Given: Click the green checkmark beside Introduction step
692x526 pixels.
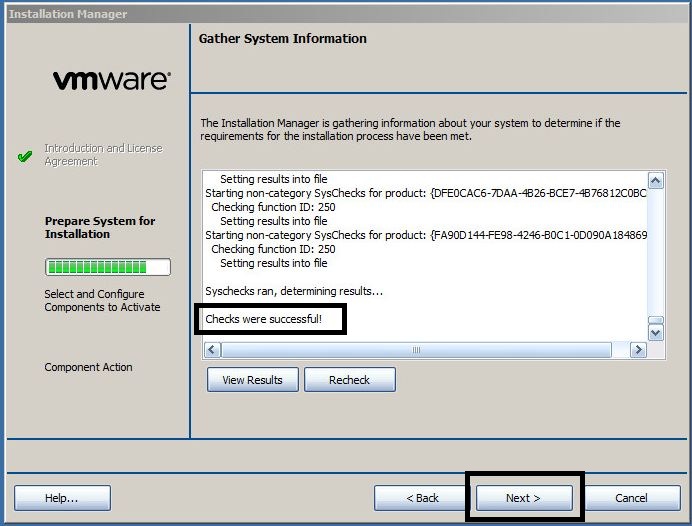Looking at the screenshot, I should click(x=26, y=156).
